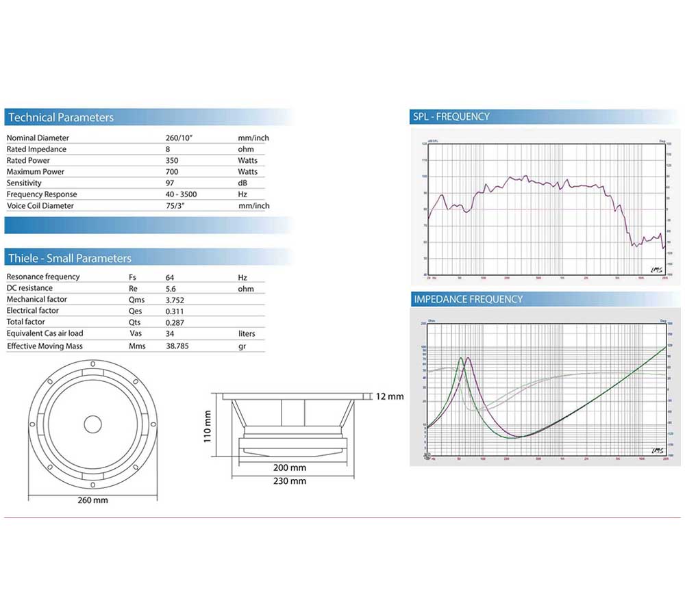Click the Re value 5.6

click(x=171, y=289)
